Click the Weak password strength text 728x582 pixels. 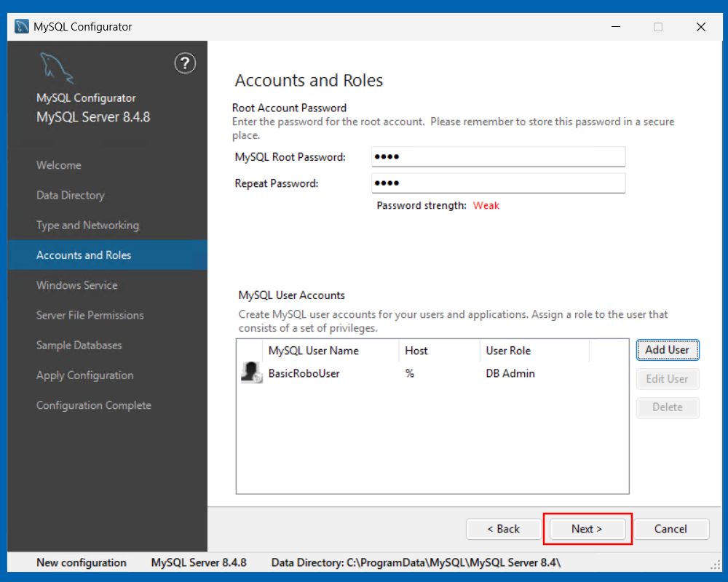(x=486, y=206)
